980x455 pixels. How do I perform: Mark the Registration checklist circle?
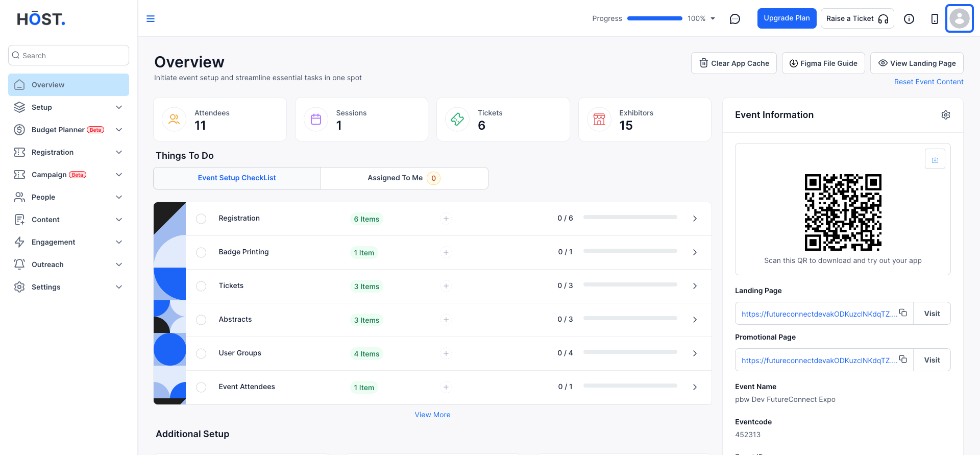point(201,219)
